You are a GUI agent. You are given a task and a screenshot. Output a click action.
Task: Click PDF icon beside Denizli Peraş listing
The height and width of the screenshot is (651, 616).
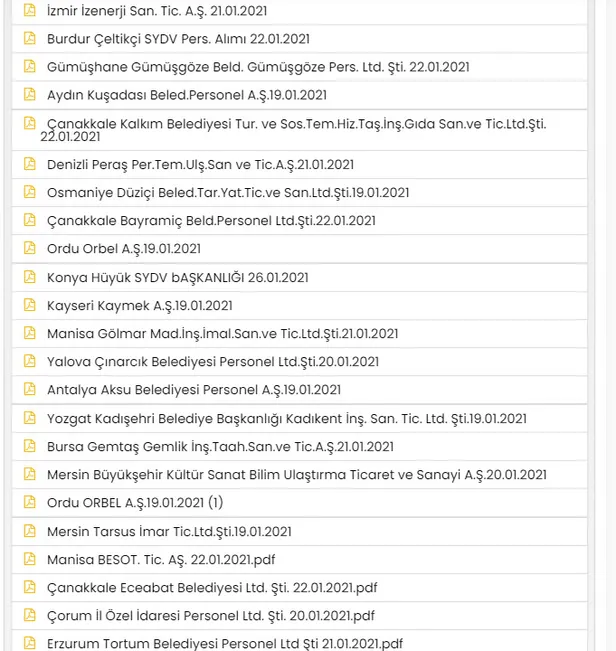pos(29,164)
